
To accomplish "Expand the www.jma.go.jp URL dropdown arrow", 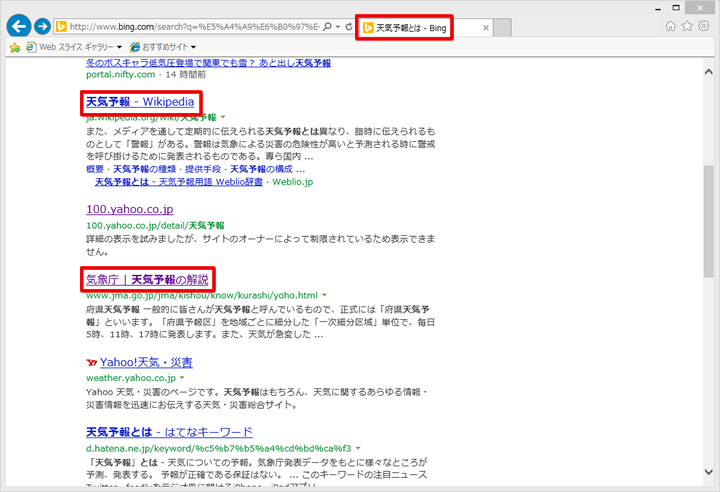I will point(324,295).
